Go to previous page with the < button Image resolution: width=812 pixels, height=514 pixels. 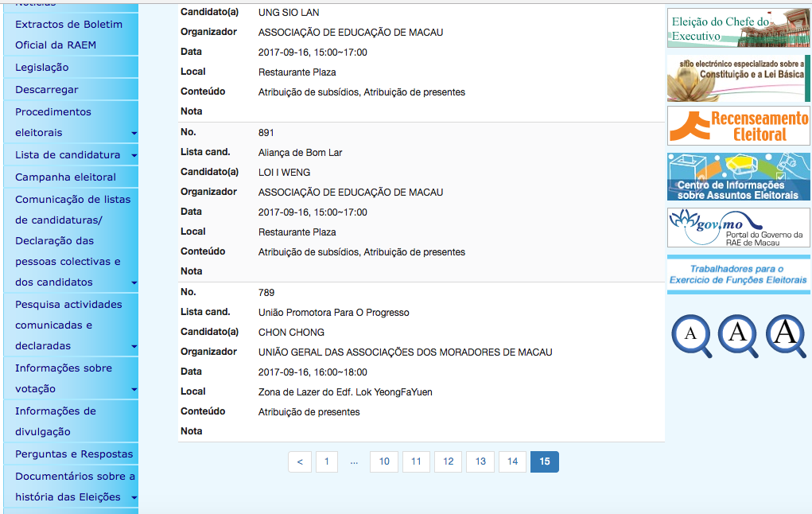click(x=300, y=462)
